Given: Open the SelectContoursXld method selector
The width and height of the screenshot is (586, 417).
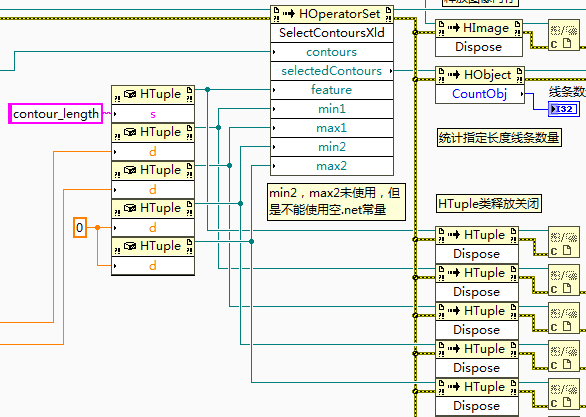Looking at the screenshot, I should [332, 33].
